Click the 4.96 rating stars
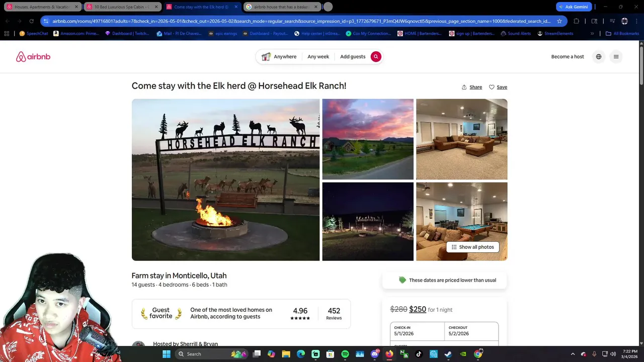The width and height of the screenshot is (644, 362). click(300, 318)
